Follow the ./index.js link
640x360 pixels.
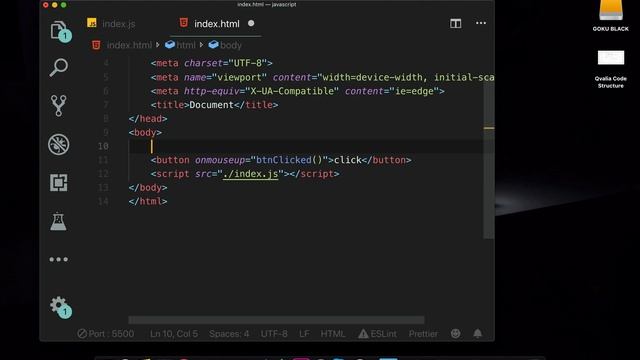coord(250,174)
